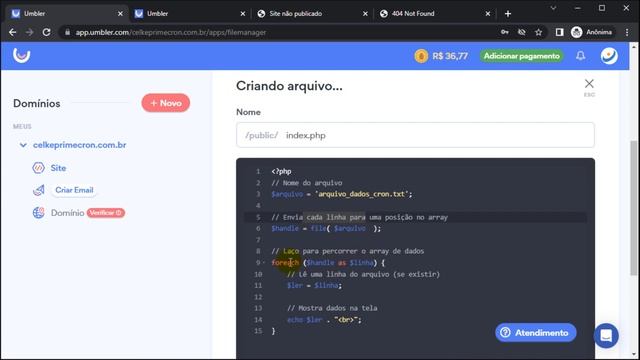Click the coin balance icon
Image resolution: width=640 pixels, height=360 pixels.
[421, 56]
